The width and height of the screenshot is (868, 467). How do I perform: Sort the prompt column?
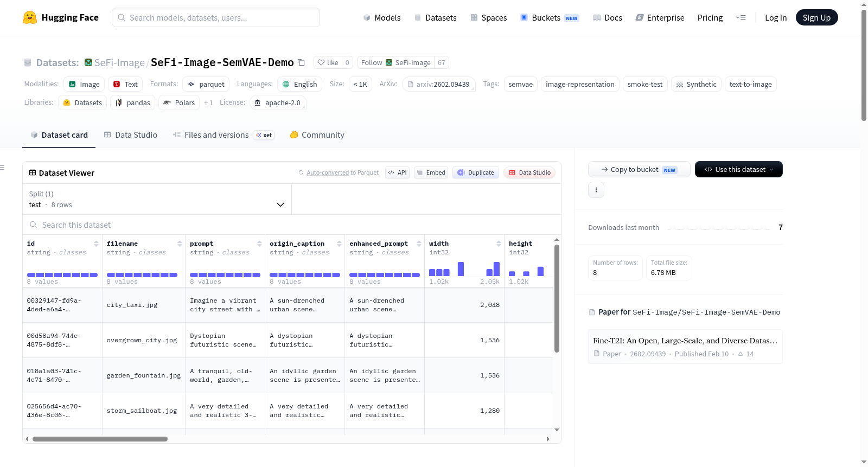click(259, 244)
